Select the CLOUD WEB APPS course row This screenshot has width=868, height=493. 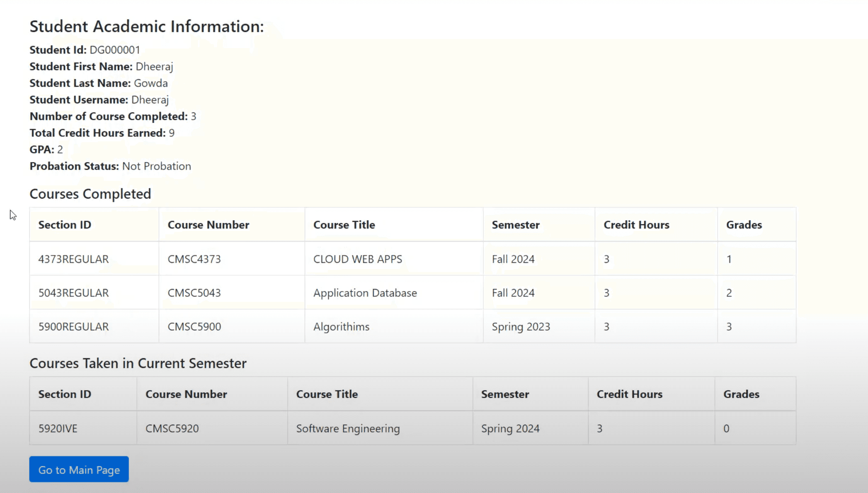(x=357, y=259)
